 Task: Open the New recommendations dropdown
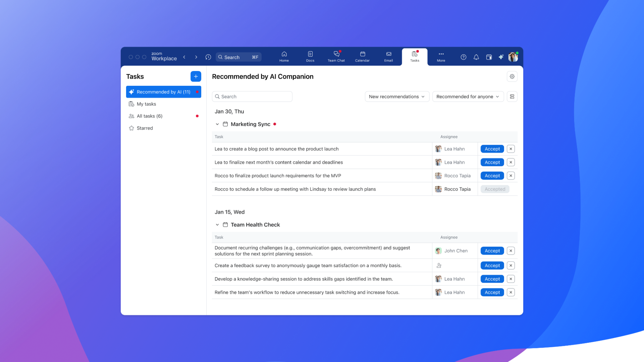click(x=397, y=97)
